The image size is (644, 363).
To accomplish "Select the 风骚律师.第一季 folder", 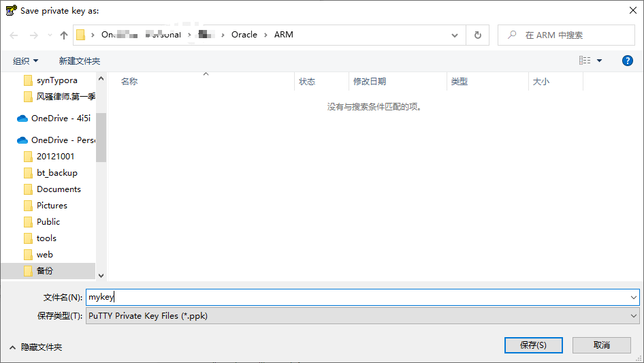I will coord(66,97).
